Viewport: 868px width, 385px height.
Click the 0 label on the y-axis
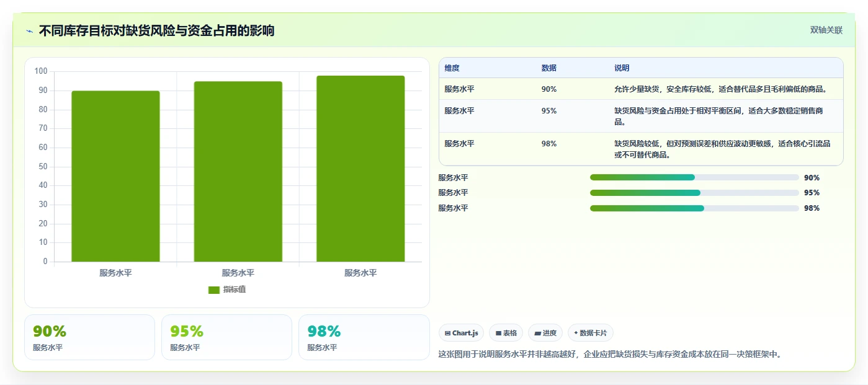click(45, 262)
